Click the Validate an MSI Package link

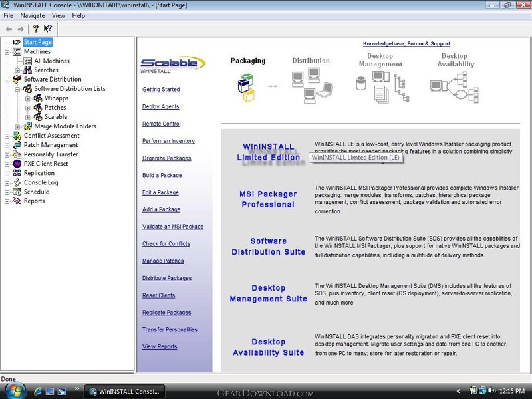pyautogui.click(x=173, y=227)
